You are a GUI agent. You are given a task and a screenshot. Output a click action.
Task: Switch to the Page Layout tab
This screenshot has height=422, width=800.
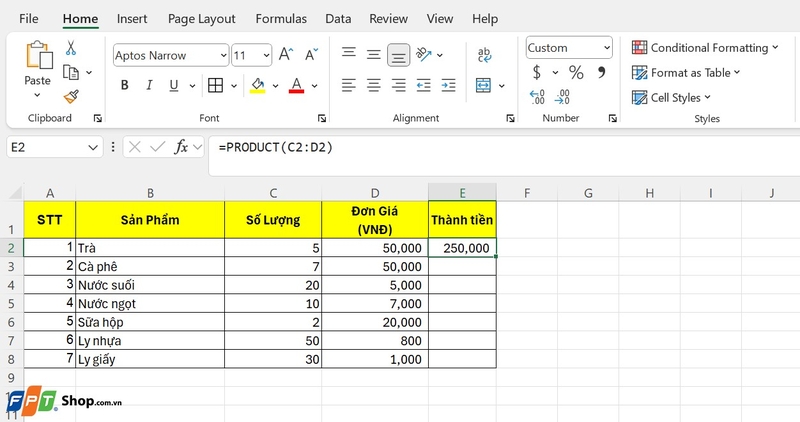[202, 19]
